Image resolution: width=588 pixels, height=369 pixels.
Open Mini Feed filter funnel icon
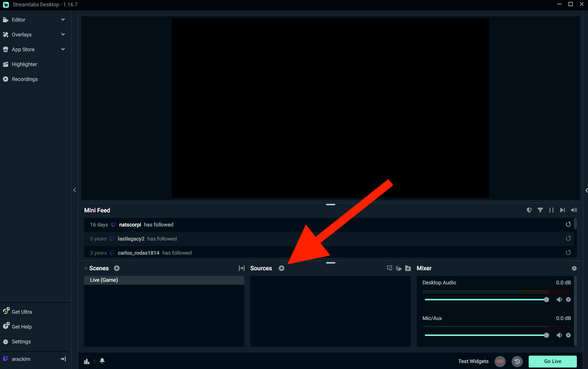point(540,210)
